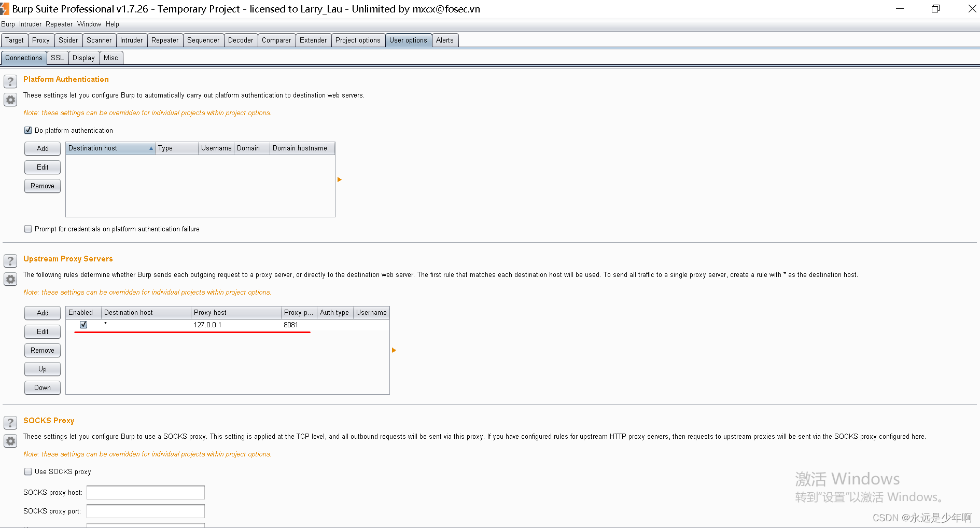Add a new upstream proxy rule
Viewport: 980px width, 528px height.
43,313
